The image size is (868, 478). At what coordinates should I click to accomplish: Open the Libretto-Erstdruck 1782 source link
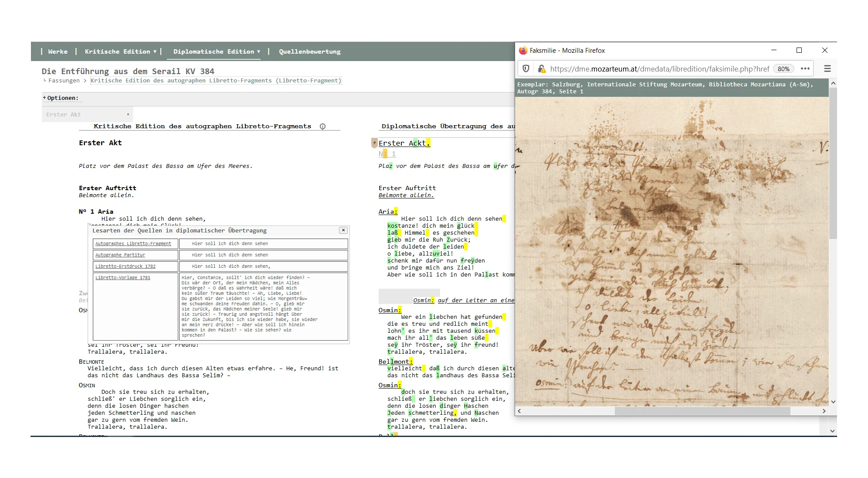[x=125, y=266]
